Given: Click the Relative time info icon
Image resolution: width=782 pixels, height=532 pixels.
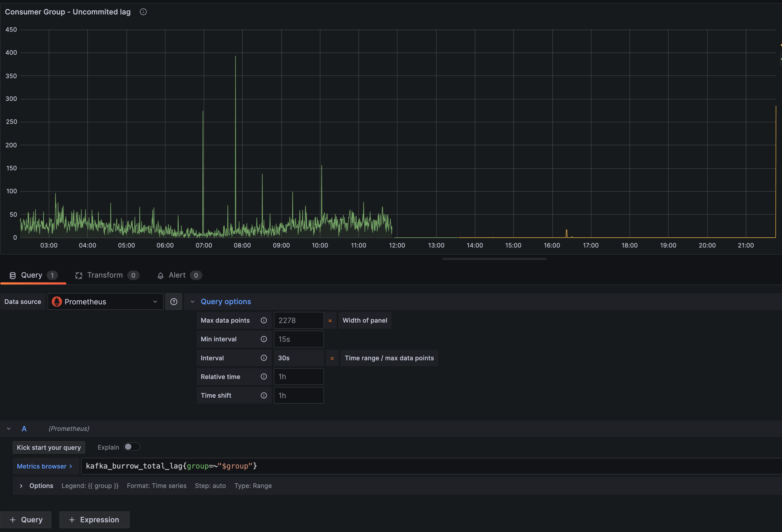Looking at the screenshot, I should 264,377.
